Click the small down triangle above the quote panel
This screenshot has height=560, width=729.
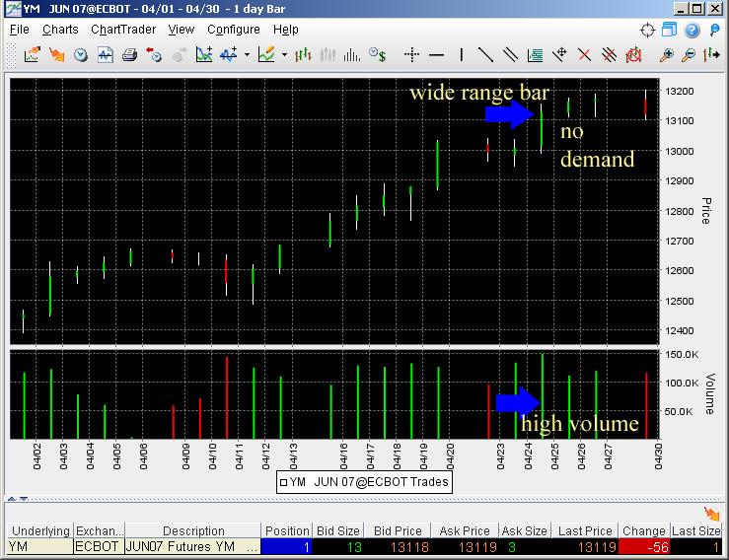[x=24, y=499]
